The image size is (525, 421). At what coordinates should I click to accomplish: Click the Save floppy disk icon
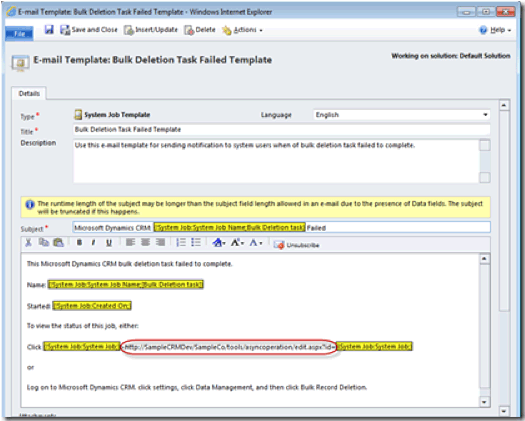click(49, 30)
